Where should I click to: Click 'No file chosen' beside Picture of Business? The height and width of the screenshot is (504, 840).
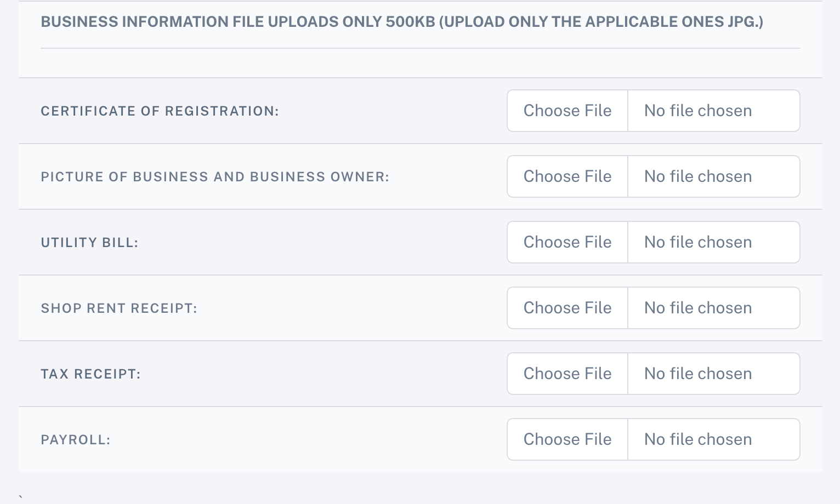click(x=698, y=176)
